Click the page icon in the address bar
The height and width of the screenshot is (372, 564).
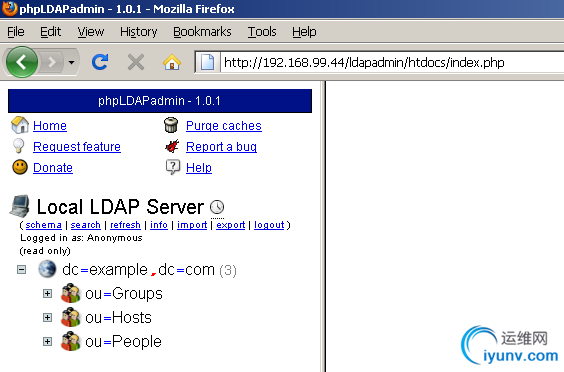point(207,62)
